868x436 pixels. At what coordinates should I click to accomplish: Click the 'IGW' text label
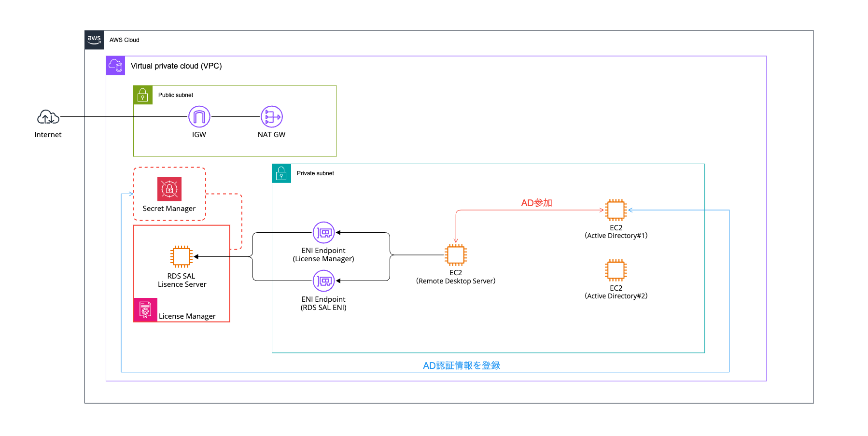tap(199, 135)
